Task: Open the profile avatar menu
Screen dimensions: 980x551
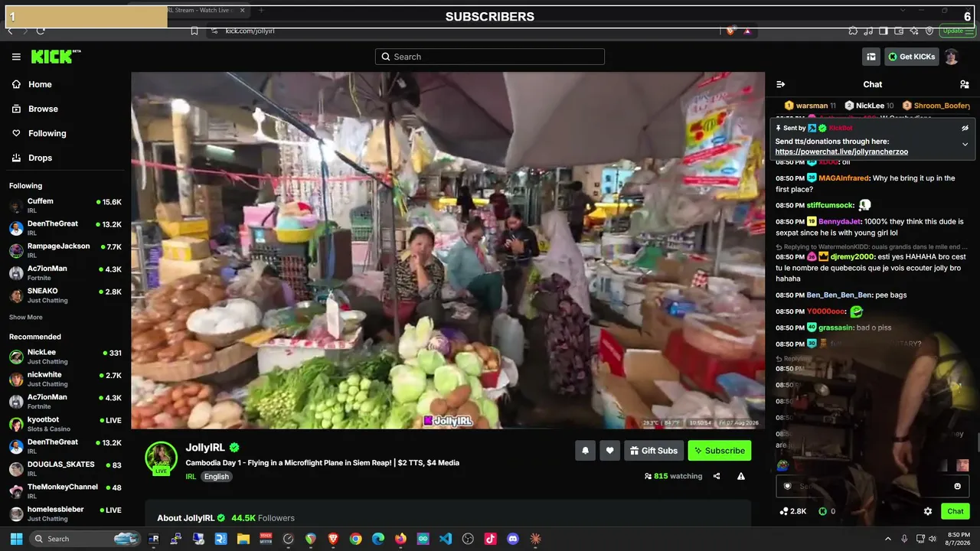Action: point(951,57)
